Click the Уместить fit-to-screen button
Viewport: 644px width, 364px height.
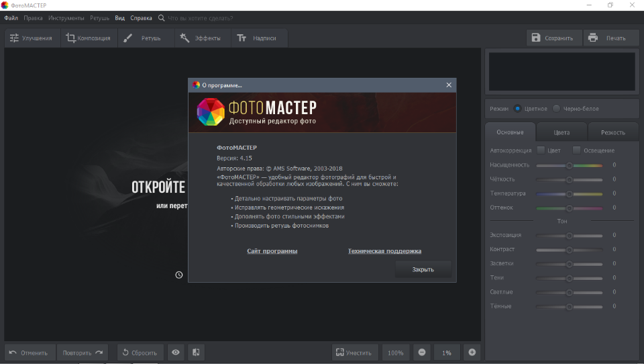pyautogui.click(x=354, y=353)
